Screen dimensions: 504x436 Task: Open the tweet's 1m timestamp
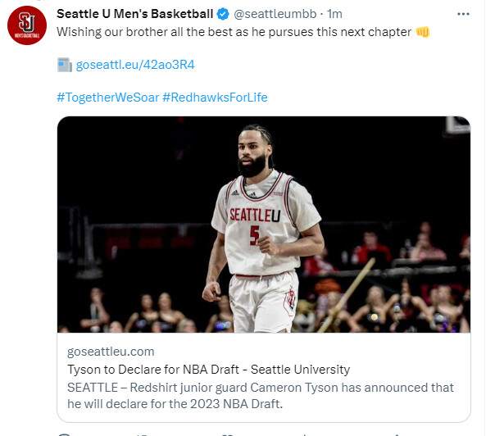[x=335, y=14]
